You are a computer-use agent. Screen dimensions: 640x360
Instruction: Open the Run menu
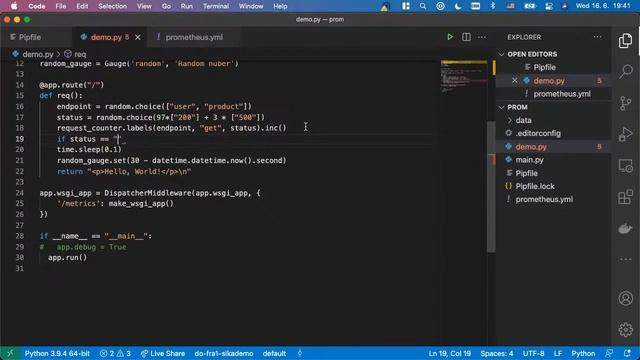click(187, 6)
